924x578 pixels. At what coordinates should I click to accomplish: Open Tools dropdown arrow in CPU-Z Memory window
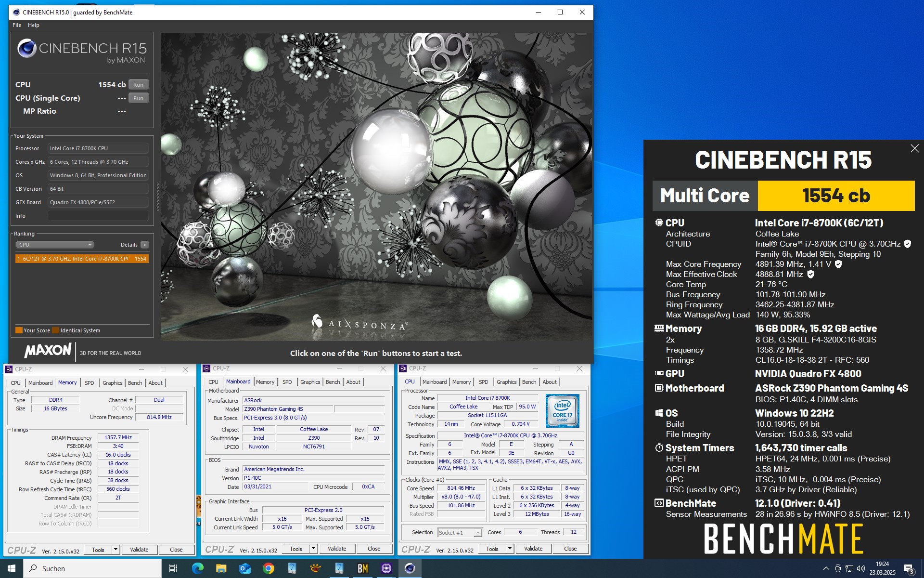[115, 550]
